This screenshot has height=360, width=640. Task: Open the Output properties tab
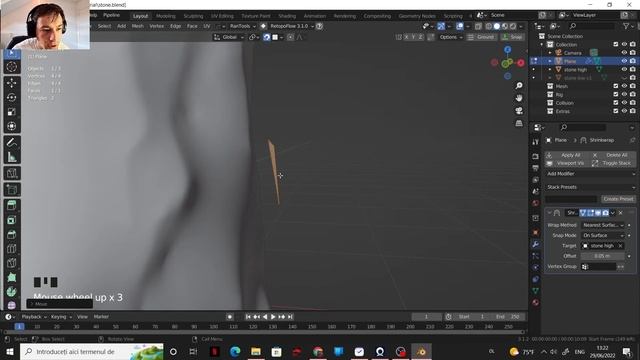tap(536, 168)
